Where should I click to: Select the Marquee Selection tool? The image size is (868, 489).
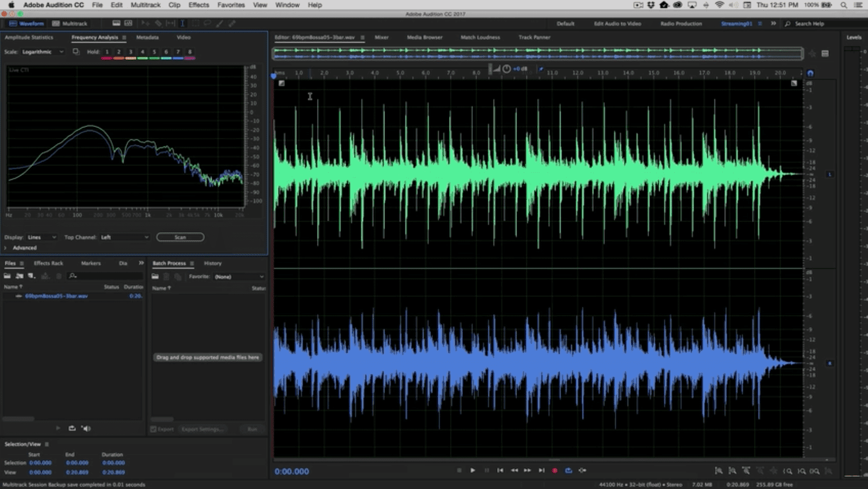(x=196, y=23)
